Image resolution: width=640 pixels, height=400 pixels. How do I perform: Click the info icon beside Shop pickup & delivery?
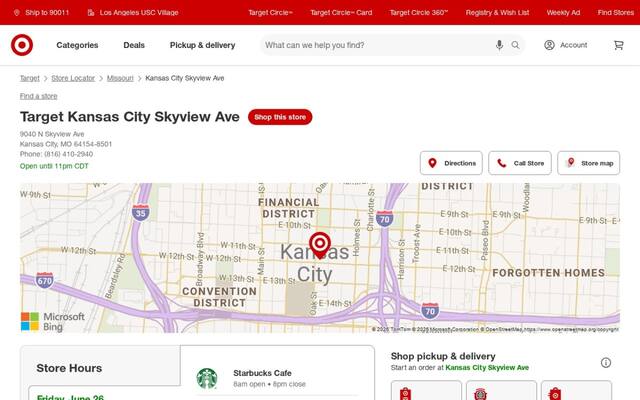point(606,362)
